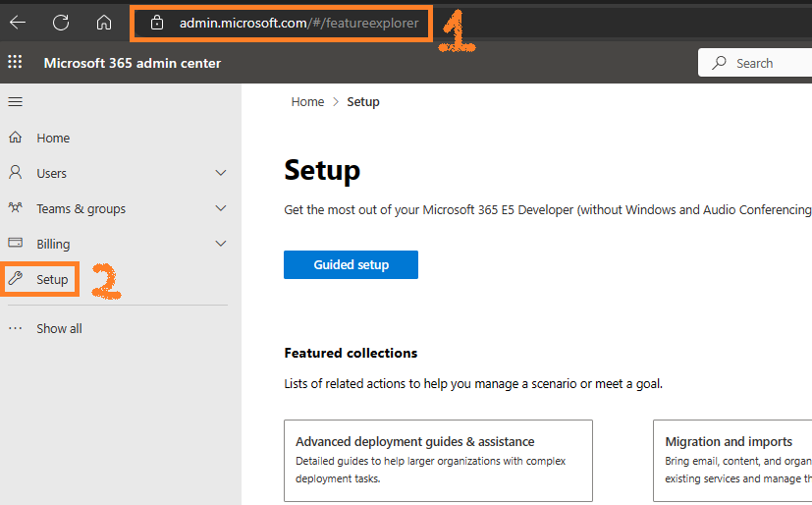Focus the admin center Search box
812x505 pixels.
pyautogui.click(x=755, y=63)
